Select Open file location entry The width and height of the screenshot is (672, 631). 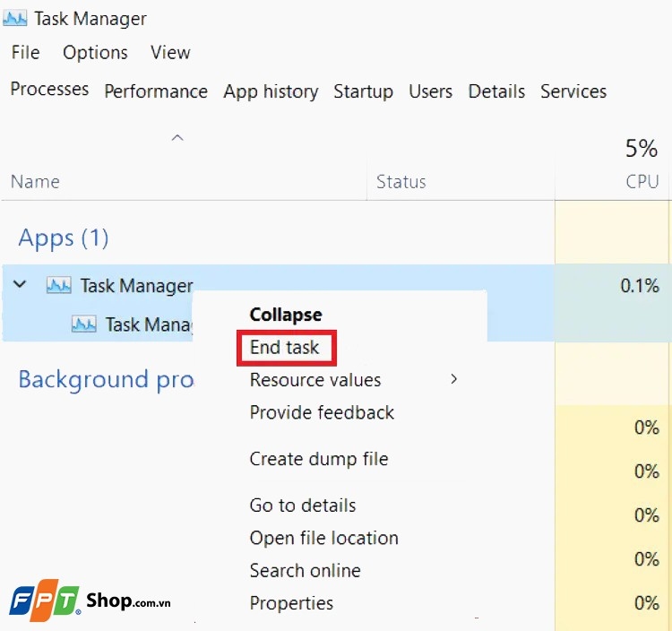point(323,538)
